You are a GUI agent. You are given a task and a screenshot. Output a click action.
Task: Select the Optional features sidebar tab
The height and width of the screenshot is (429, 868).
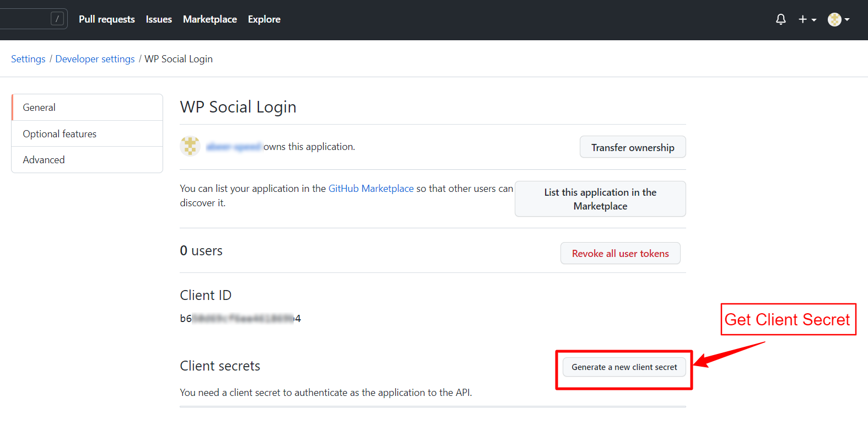point(87,133)
